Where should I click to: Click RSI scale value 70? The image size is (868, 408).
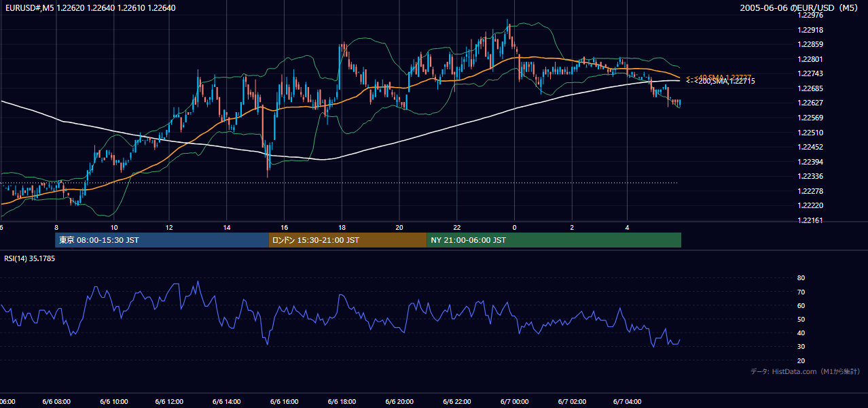click(801, 292)
